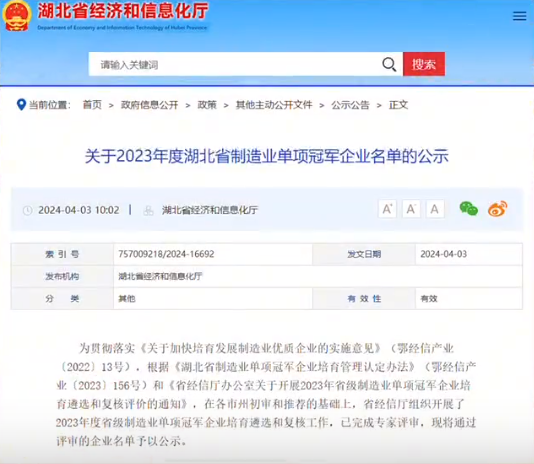The image size is (534, 464).
Task: Click the publisher icon before 湖北省经济和信息化厅
Action: click(148, 210)
